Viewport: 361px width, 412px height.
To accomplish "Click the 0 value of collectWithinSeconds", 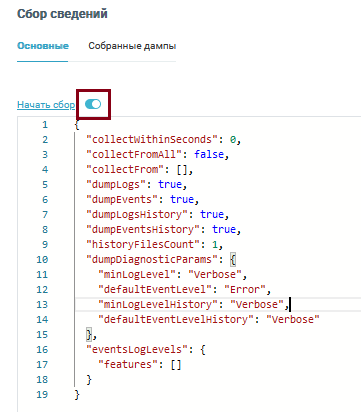I will (233, 139).
